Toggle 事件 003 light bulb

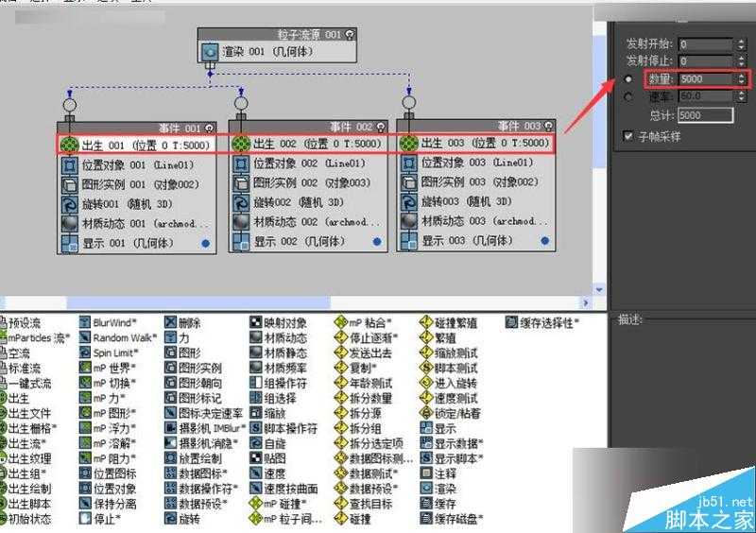[x=548, y=126]
